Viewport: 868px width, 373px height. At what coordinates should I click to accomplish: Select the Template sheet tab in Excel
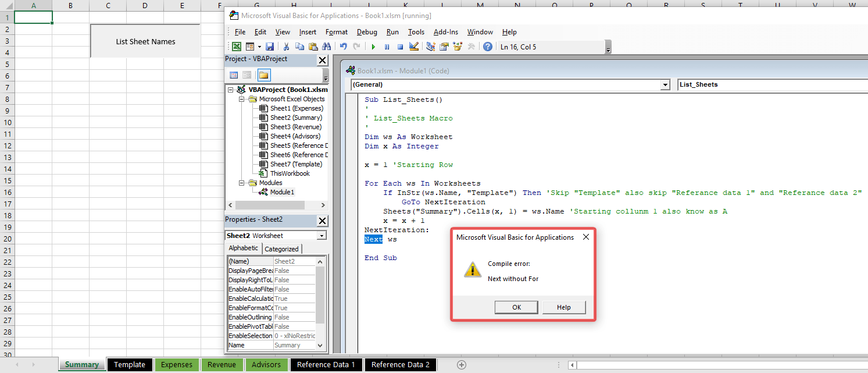point(130,365)
